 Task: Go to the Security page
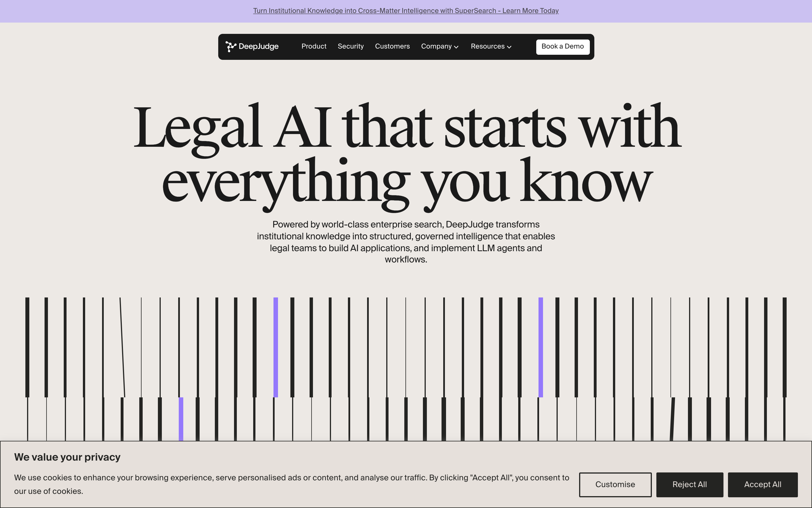[351, 46]
